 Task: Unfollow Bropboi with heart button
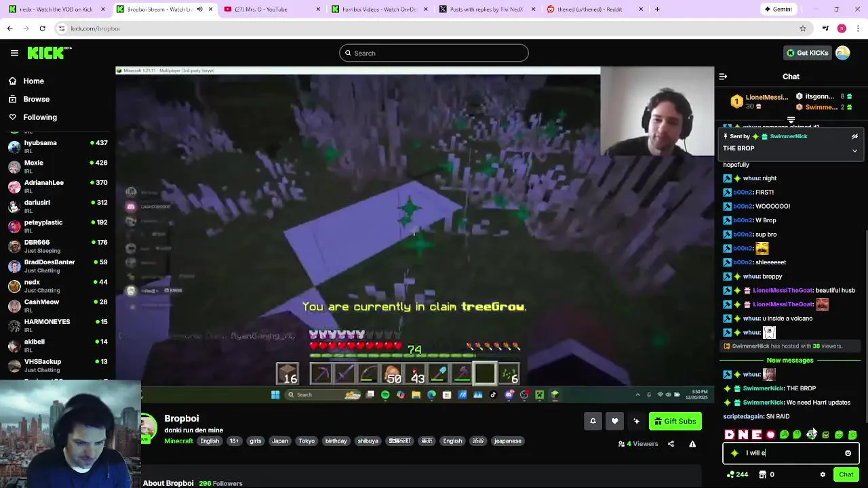coord(614,422)
